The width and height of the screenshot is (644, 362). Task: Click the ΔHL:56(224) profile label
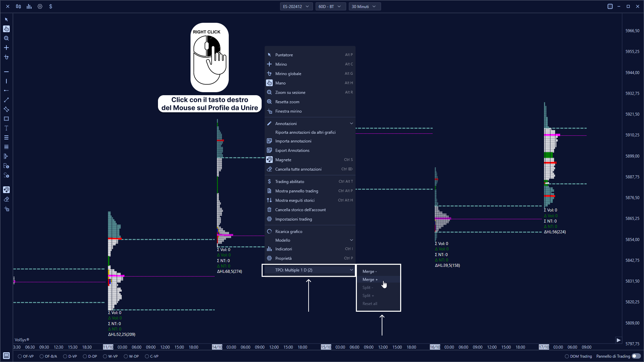tap(555, 232)
